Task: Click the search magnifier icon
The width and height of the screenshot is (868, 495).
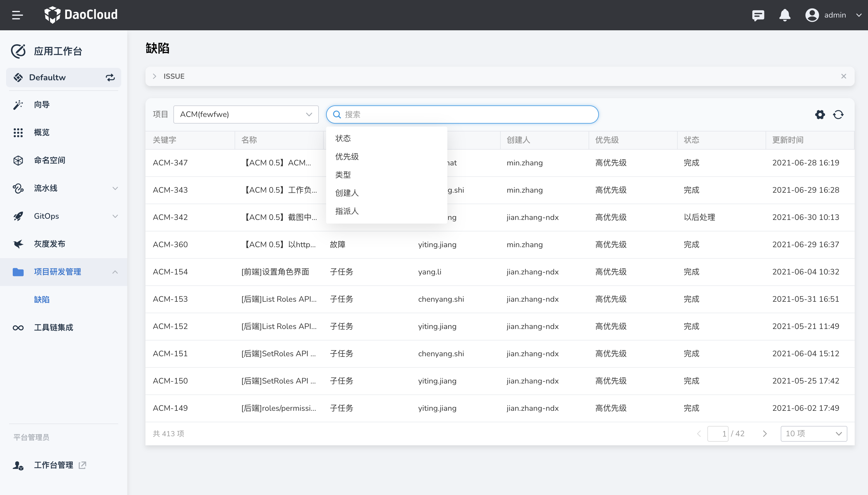Action: [x=337, y=115]
